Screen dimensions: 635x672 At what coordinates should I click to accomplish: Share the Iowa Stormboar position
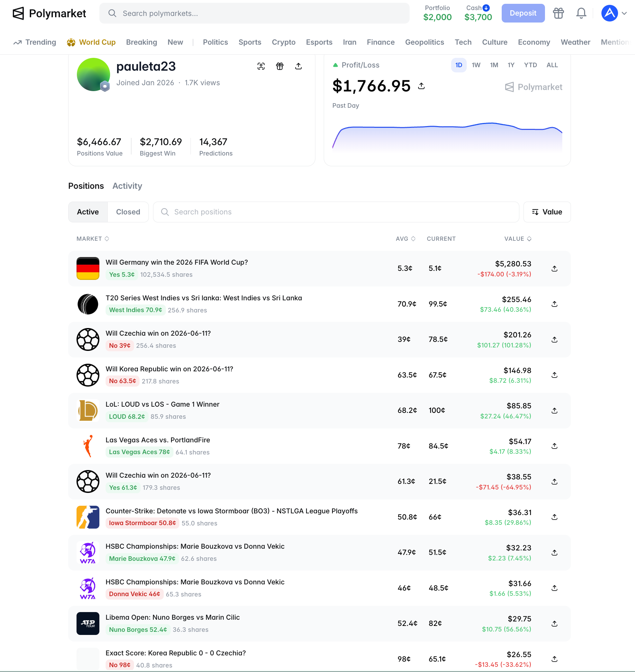coord(554,517)
